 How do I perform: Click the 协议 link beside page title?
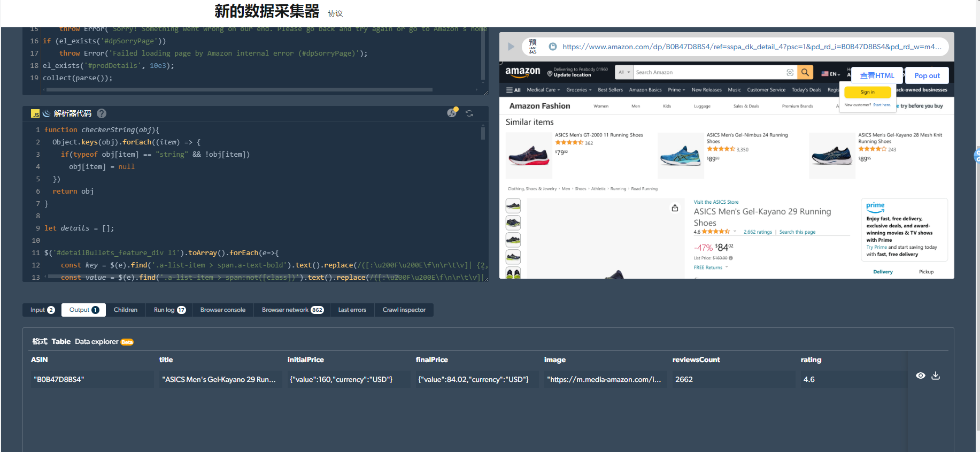[x=335, y=14]
